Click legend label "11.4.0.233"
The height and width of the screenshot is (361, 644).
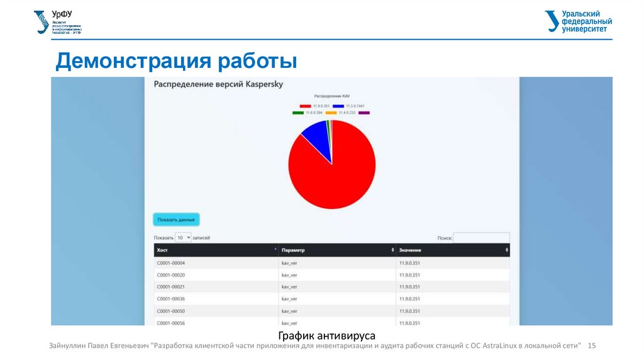[x=347, y=113]
